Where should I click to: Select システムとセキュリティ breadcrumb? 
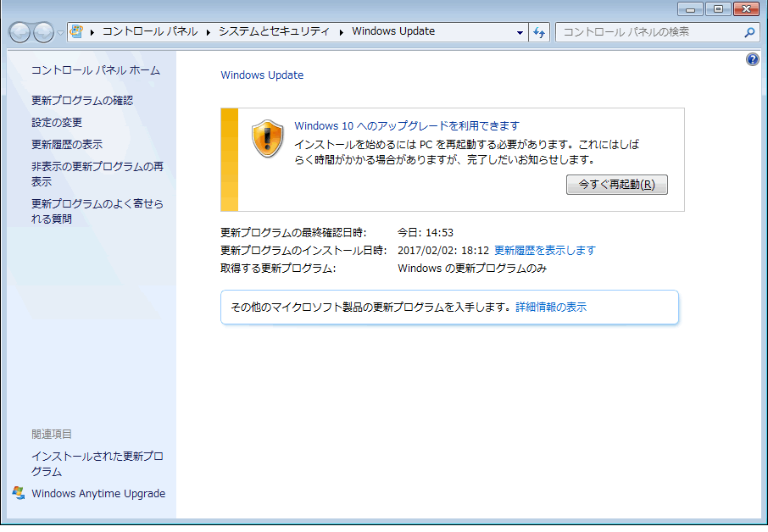(275, 32)
